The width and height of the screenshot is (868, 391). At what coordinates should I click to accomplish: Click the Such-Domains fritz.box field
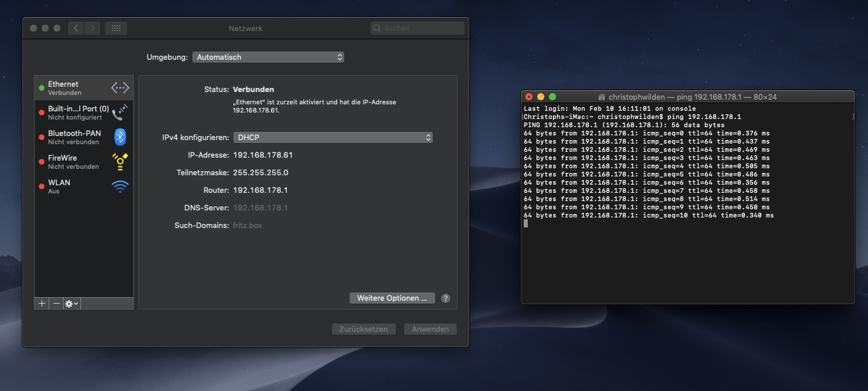pyautogui.click(x=247, y=226)
